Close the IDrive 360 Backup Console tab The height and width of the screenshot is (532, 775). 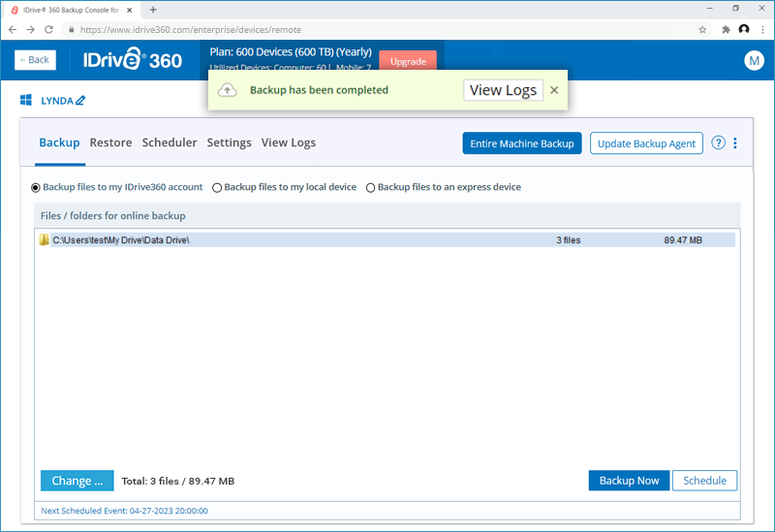click(130, 10)
